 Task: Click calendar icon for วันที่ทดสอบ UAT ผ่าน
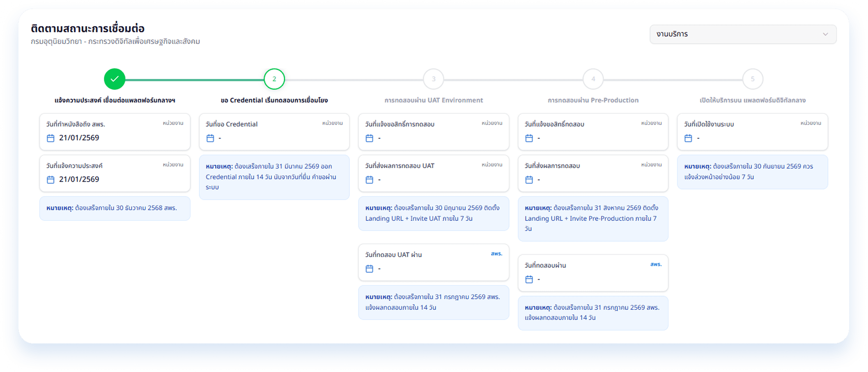coord(370,269)
